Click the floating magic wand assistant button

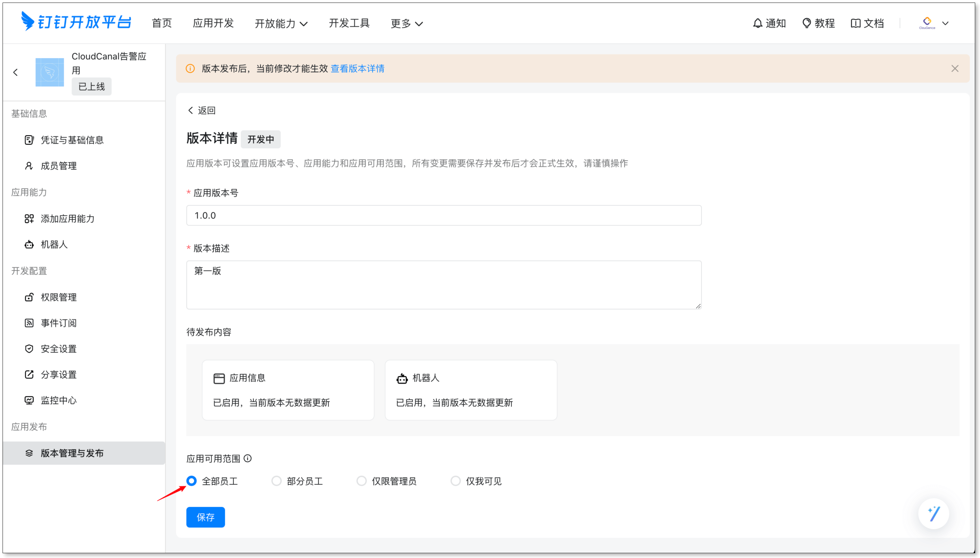pos(933,514)
